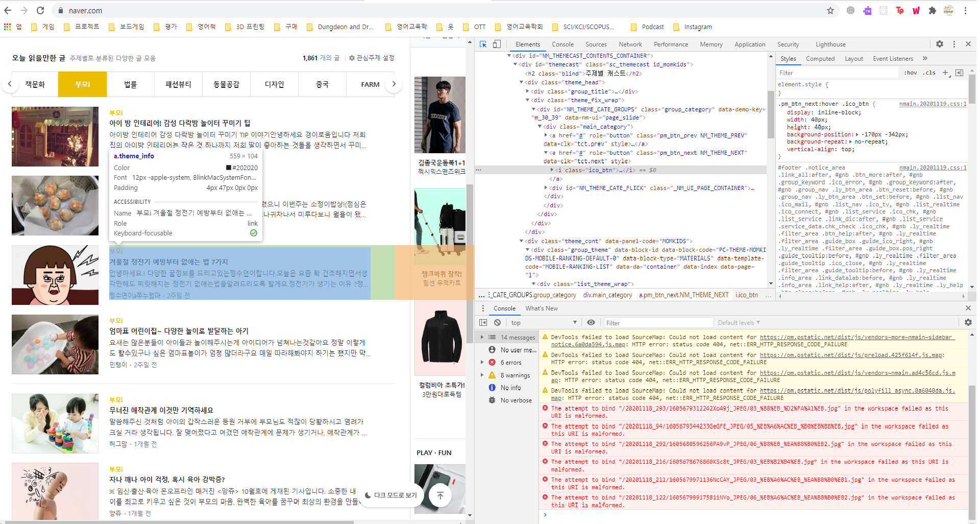Reload the naver.com page
980x524 pixels.
pyautogui.click(x=40, y=10)
